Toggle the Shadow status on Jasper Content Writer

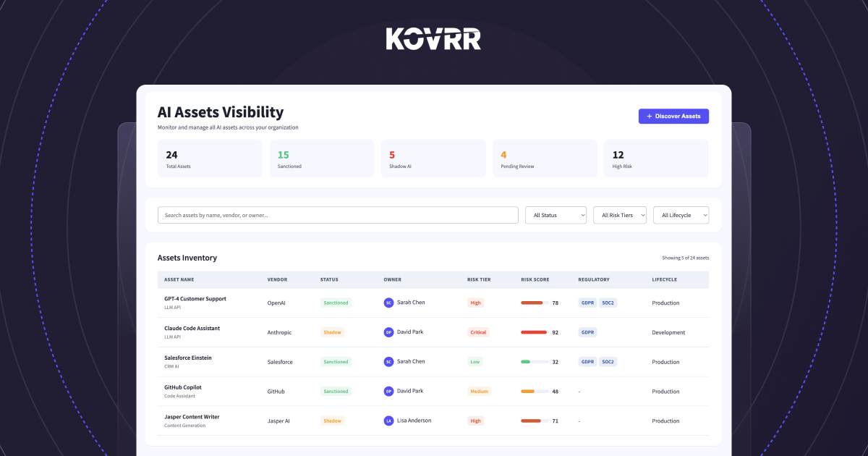coord(332,421)
